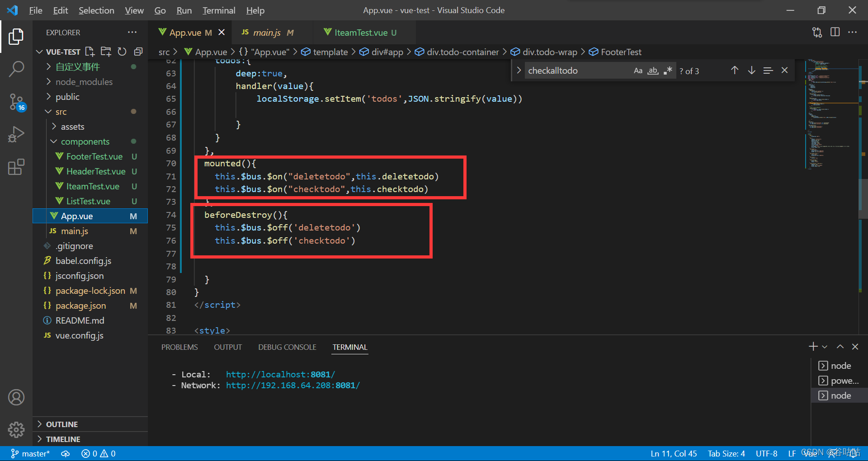The width and height of the screenshot is (868, 461).
Task: Click New Folder icon in VUE-TEST header
Action: click(106, 52)
